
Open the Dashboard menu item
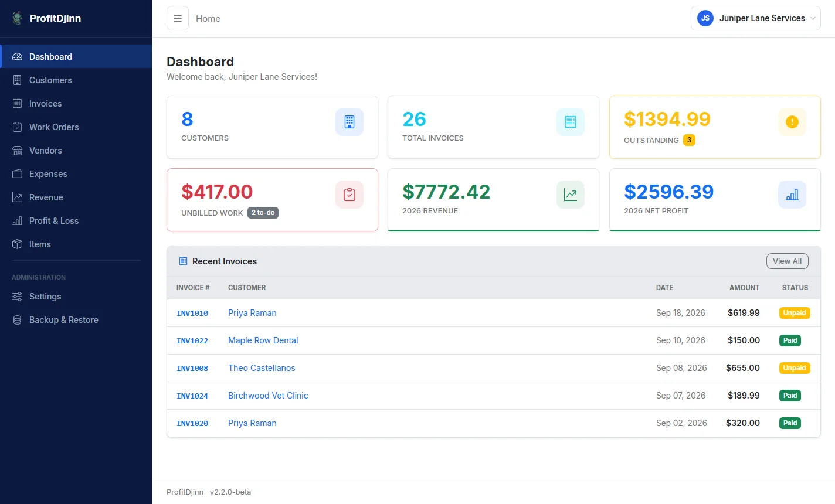[76, 57]
